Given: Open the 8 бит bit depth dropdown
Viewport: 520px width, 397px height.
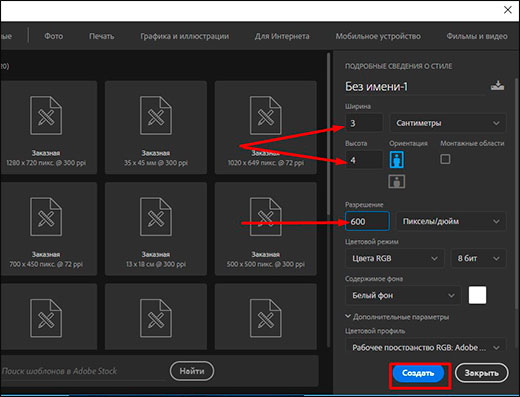Looking at the screenshot, I should pyautogui.click(x=478, y=258).
